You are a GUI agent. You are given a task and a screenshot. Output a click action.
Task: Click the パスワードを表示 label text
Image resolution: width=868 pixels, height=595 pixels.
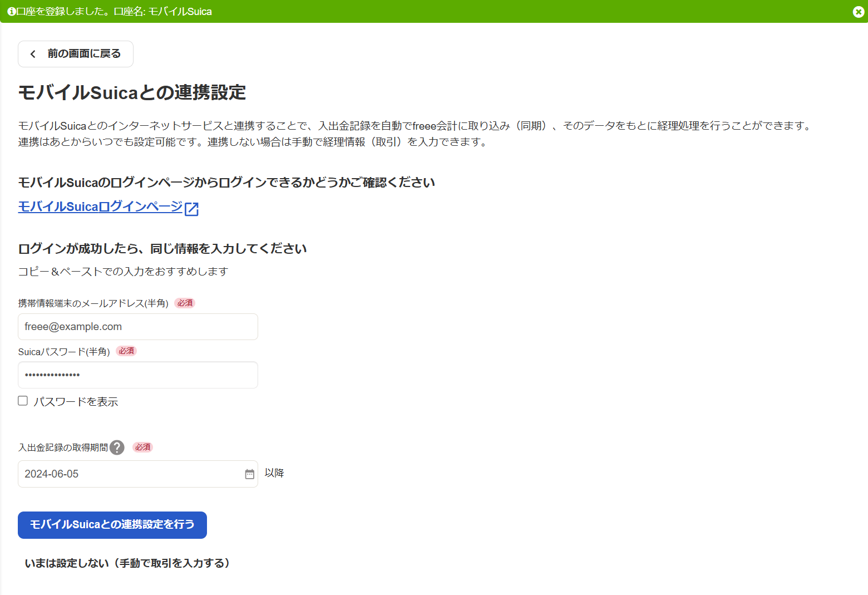point(76,402)
